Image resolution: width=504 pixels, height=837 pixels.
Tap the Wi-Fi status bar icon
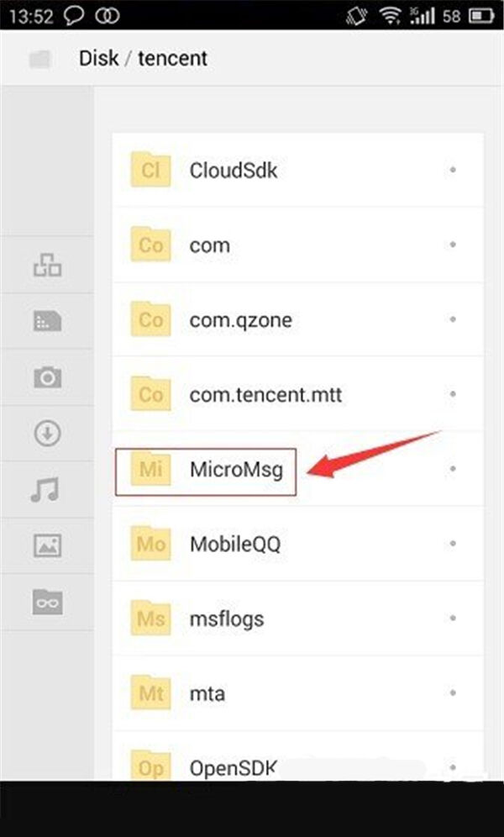point(389,15)
